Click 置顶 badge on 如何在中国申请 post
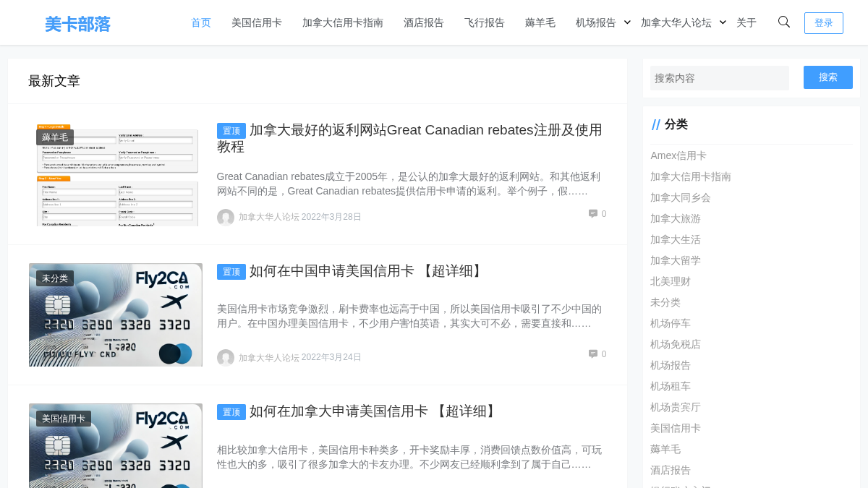Screen dimensions: 868x488 231,272
